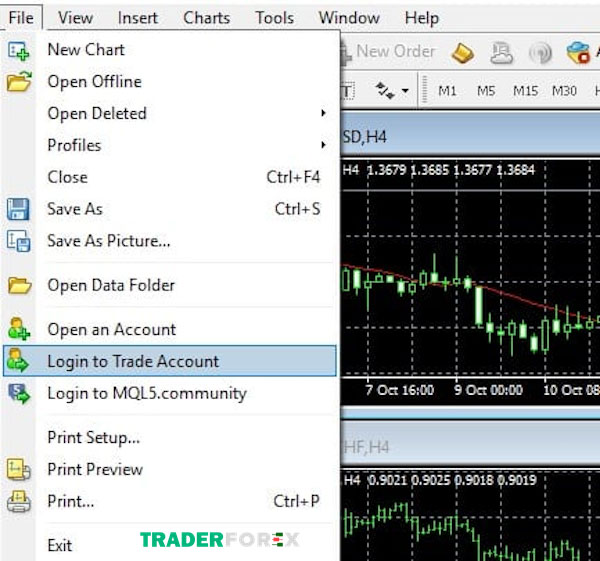Open the Insert menu

pyautogui.click(x=137, y=18)
